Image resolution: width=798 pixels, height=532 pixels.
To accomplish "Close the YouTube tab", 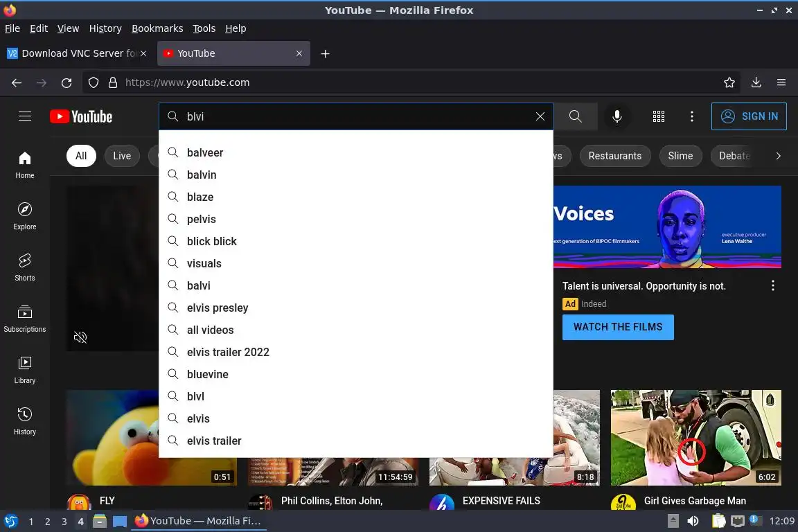I will point(299,53).
